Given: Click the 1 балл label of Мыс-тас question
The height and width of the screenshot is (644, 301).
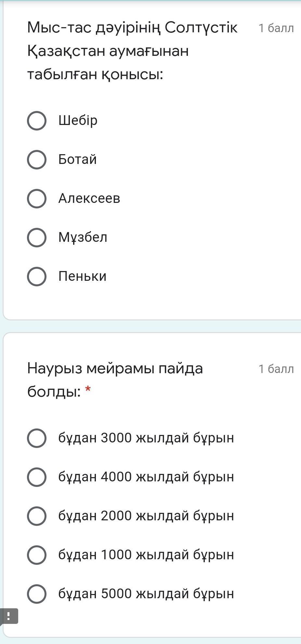Looking at the screenshot, I should (276, 28).
